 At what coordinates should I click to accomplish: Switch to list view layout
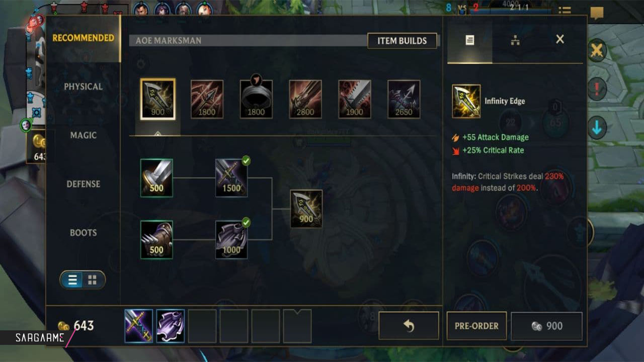tap(72, 280)
